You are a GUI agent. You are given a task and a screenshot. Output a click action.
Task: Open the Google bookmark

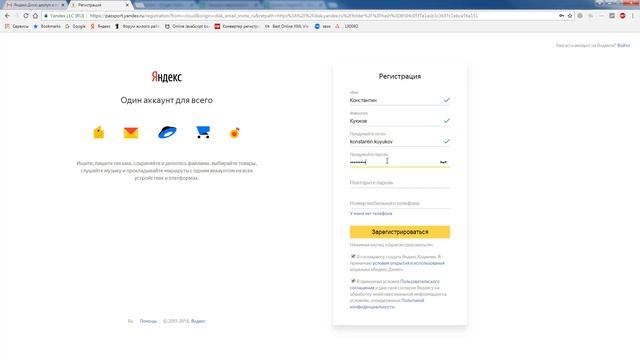pyautogui.click(x=76, y=26)
